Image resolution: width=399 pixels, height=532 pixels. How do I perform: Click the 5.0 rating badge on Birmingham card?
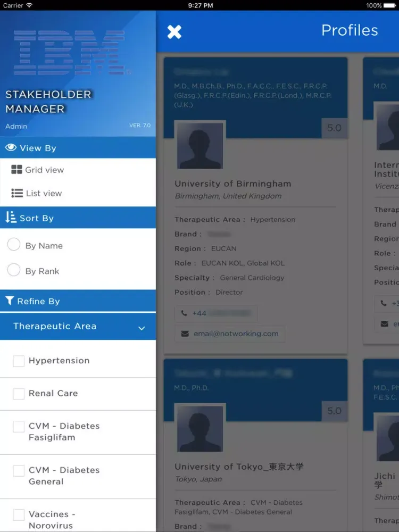point(334,128)
